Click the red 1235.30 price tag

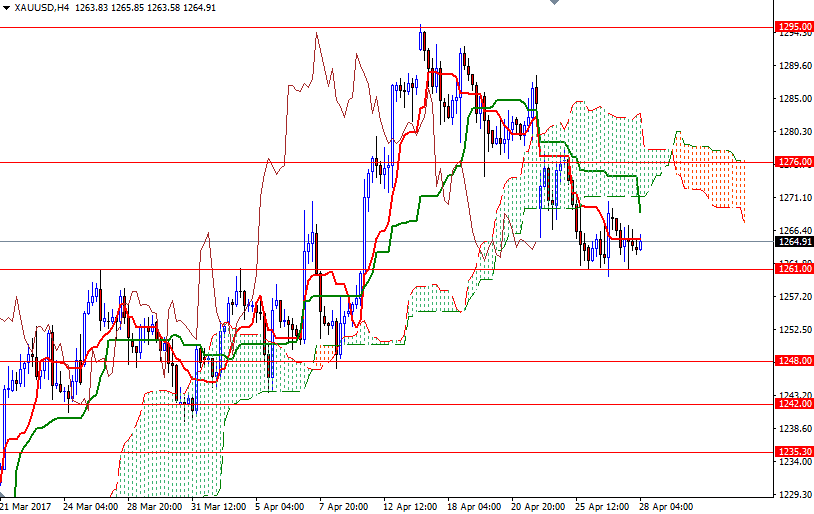[794, 451]
